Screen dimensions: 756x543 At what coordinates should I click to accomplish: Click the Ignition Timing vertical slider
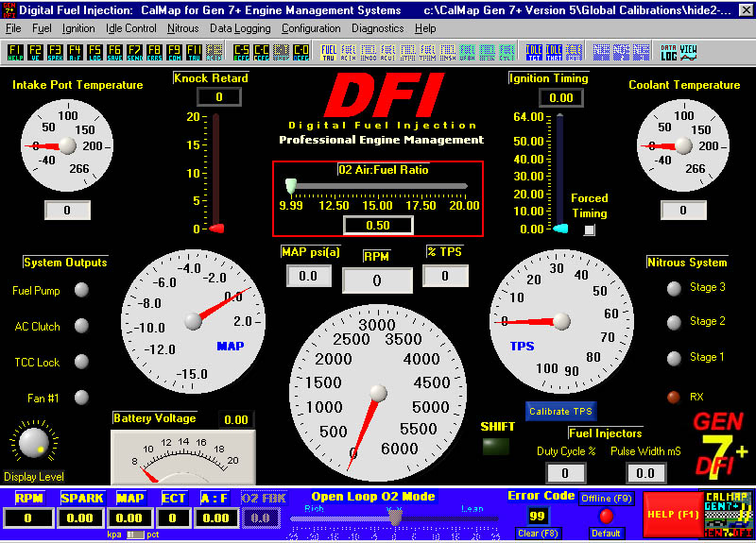(x=559, y=173)
